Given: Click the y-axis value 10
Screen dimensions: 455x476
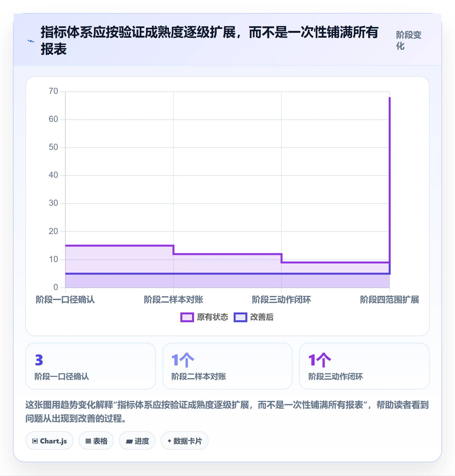Looking at the screenshot, I should pos(53,259).
